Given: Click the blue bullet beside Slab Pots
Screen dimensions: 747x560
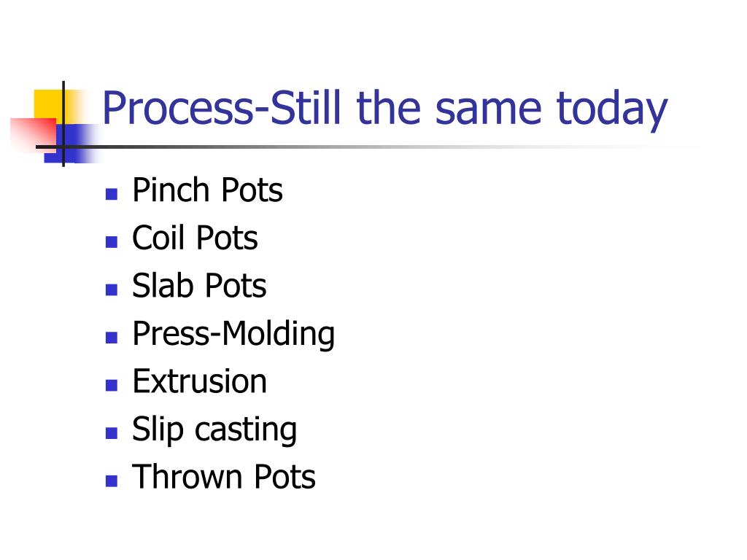Looking at the screenshot, I should [112, 289].
